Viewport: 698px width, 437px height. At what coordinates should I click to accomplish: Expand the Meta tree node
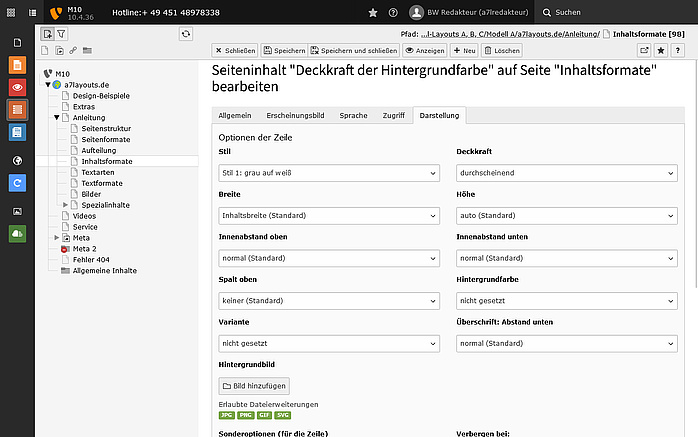tap(57, 238)
